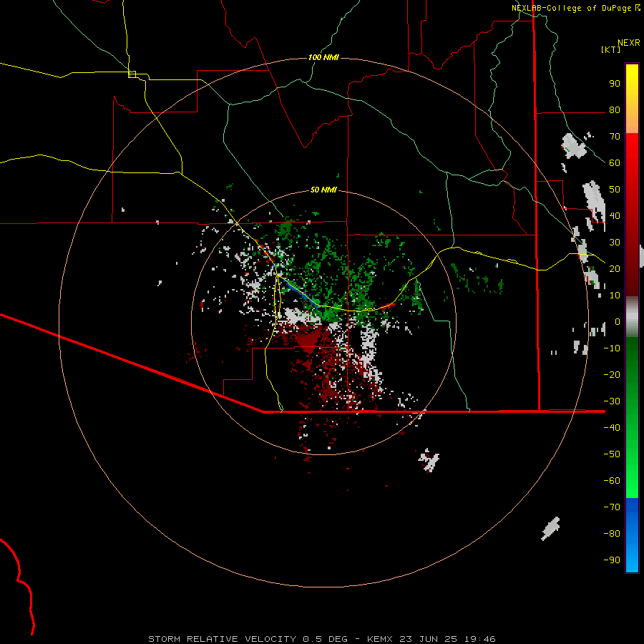Click the -60 scale label

pyautogui.click(x=612, y=481)
